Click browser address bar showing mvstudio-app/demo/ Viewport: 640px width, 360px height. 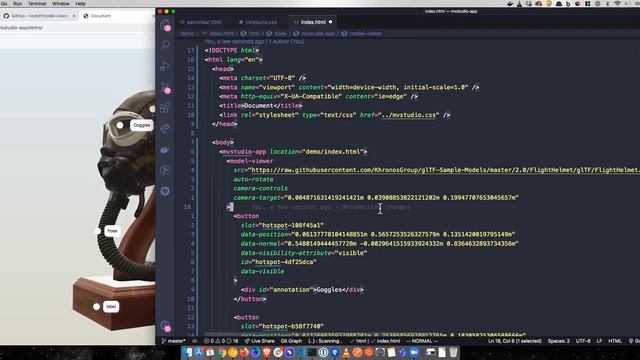pos(78,28)
